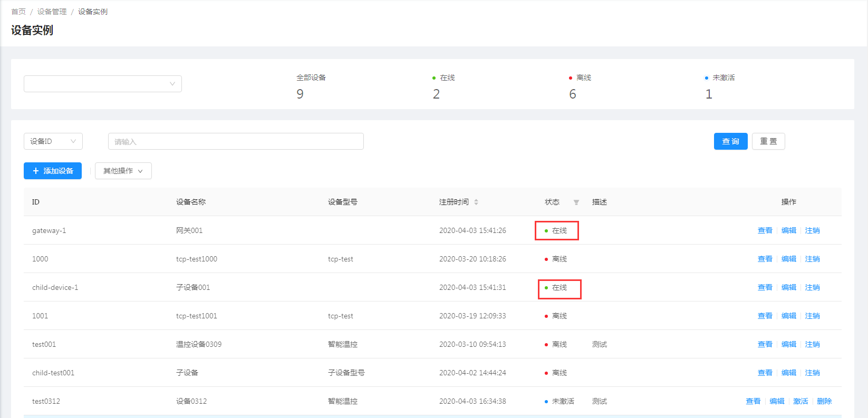Delete the test0312 device
868x418 pixels.
[x=824, y=401]
